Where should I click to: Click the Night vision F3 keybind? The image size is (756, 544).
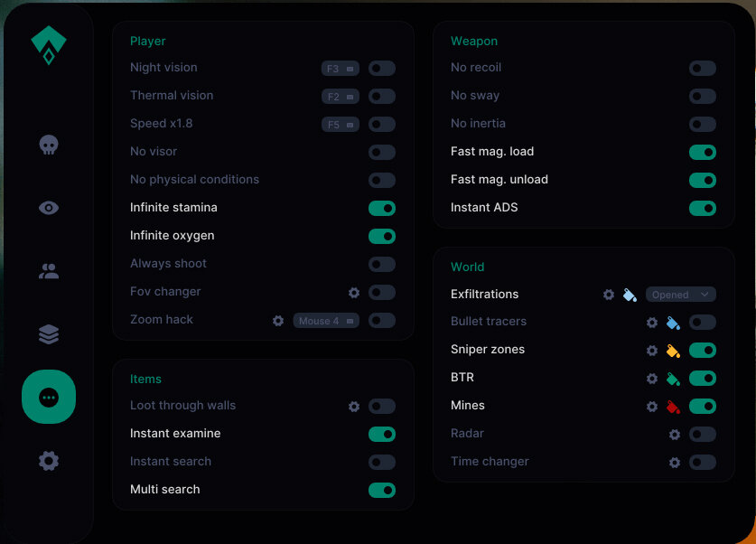341,68
